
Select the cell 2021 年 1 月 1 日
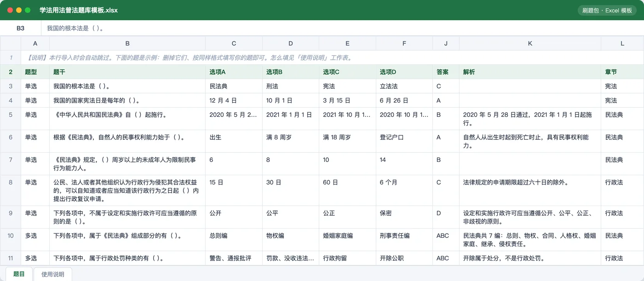tap(291, 119)
